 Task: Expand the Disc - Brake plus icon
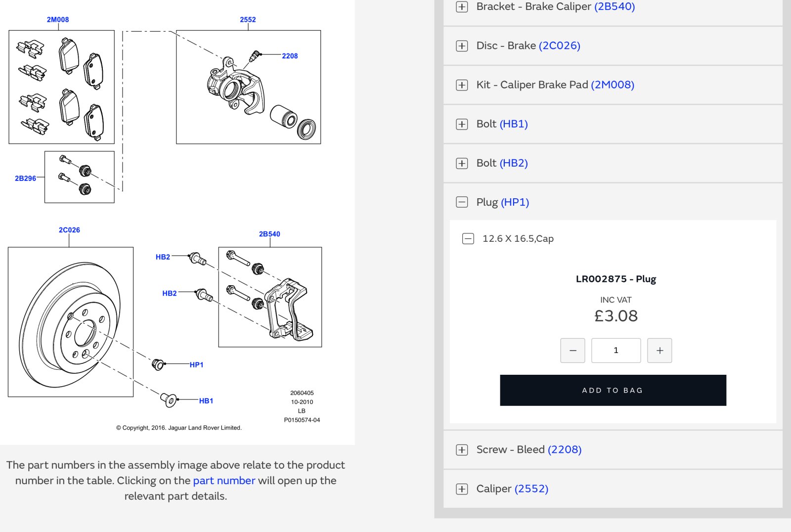coord(462,45)
